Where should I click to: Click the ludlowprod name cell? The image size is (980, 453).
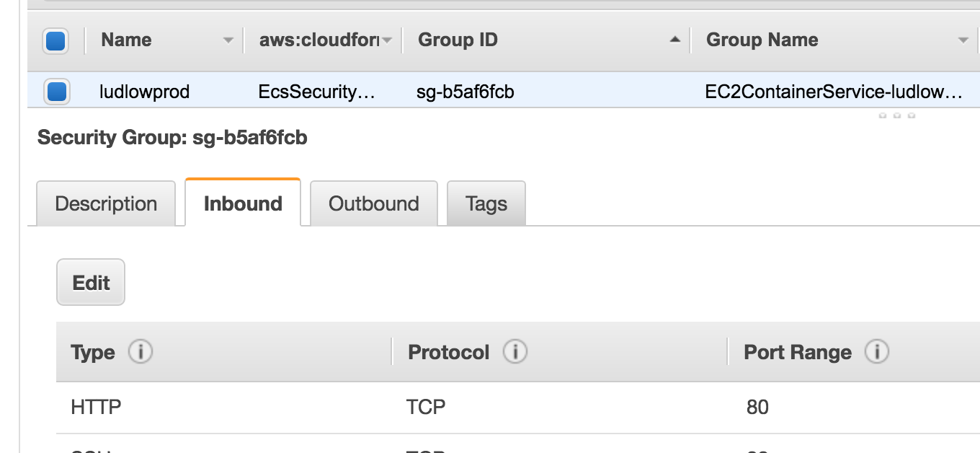[144, 92]
